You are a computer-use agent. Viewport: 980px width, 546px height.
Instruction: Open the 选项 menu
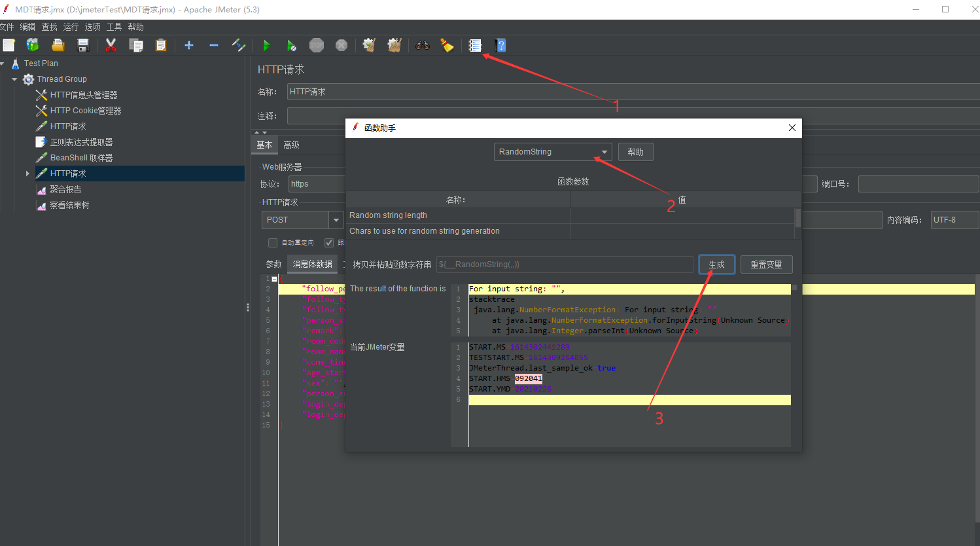click(92, 27)
